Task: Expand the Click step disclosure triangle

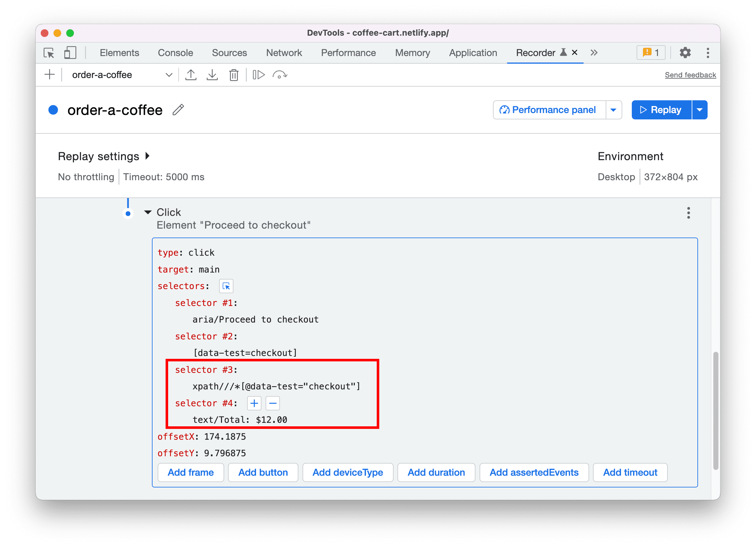Action: pyautogui.click(x=148, y=212)
